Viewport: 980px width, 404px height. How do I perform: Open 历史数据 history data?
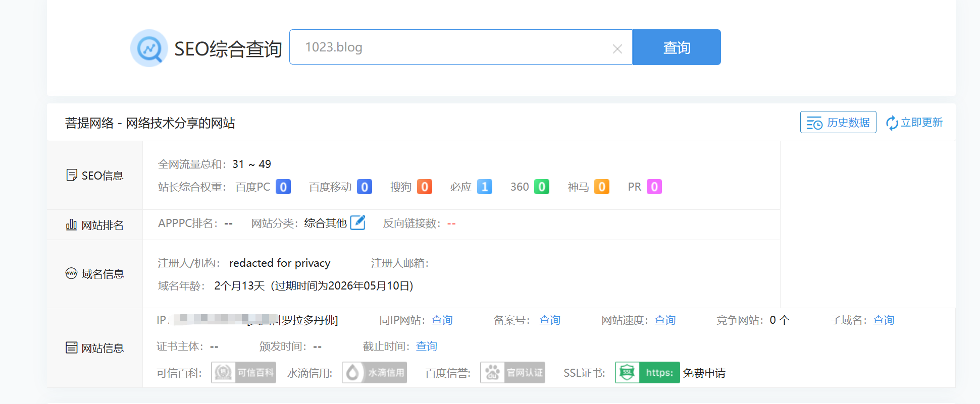pos(838,123)
